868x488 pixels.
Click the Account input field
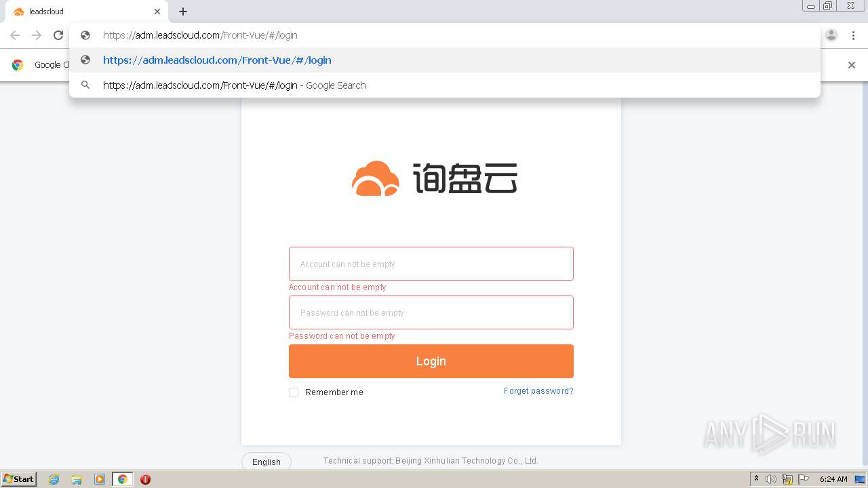(x=431, y=264)
